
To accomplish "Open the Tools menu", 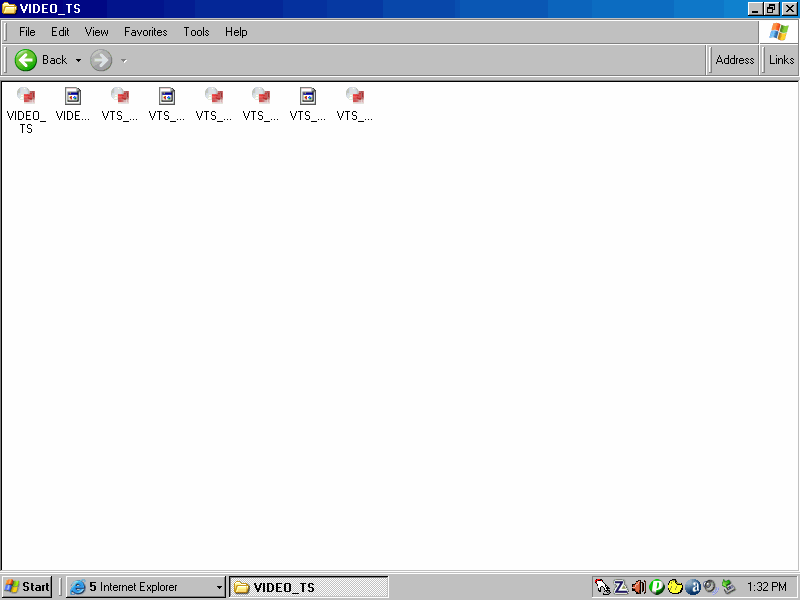I will [x=196, y=32].
